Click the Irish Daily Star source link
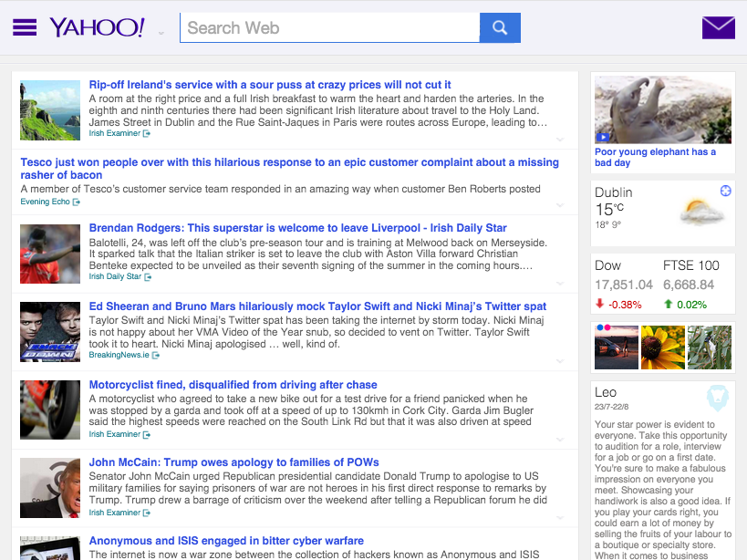The height and width of the screenshot is (560, 747). click(116, 276)
